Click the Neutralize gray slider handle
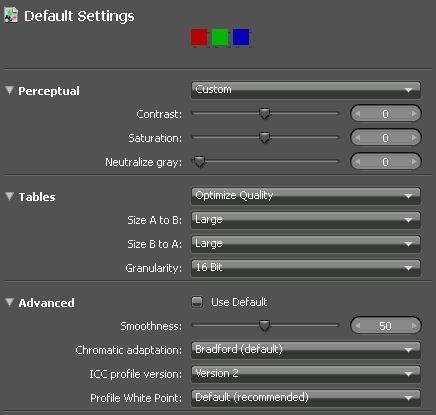Screen dimensions: 436x415 pyautogui.click(x=200, y=162)
